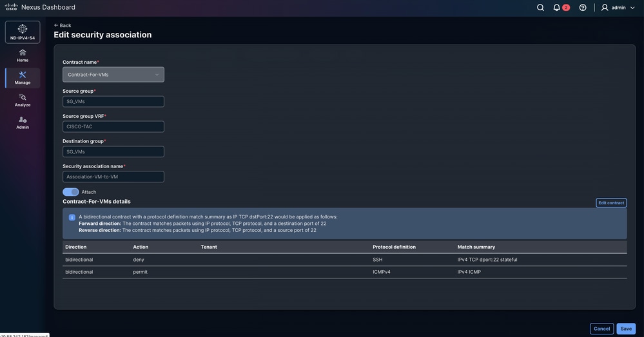
Task: Click the Nexus Dashboard title
Action: [48, 7]
